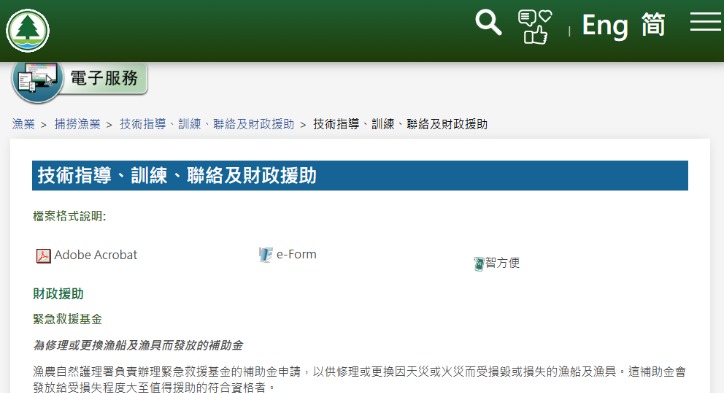Click the italic 為修理或更換漁船 subtitle
Screen dimensions: 724x393
click(x=138, y=345)
